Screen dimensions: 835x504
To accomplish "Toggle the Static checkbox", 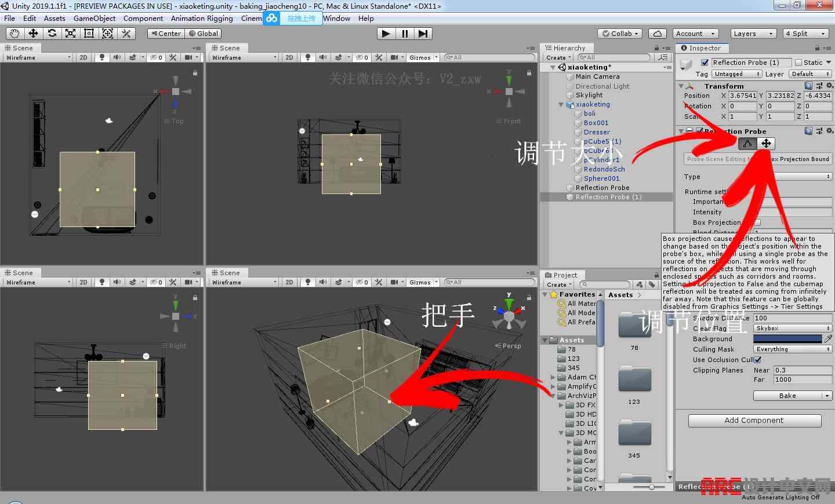I will click(798, 63).
